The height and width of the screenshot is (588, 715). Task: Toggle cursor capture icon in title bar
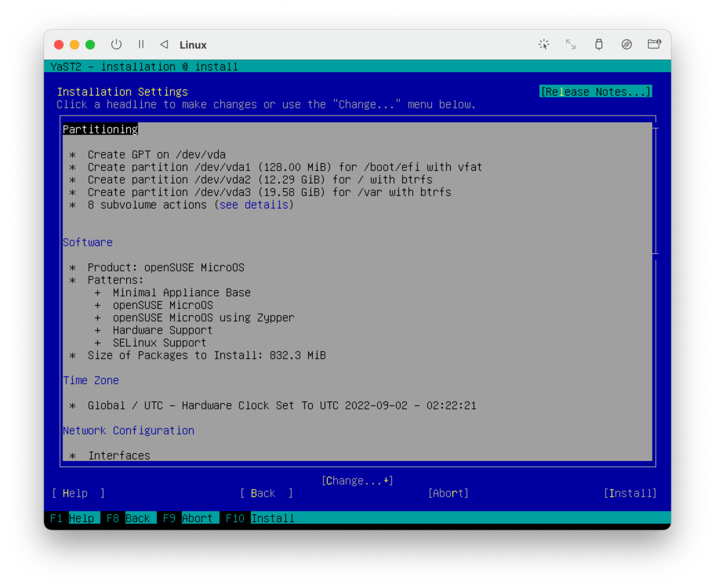tap(543, 45)
